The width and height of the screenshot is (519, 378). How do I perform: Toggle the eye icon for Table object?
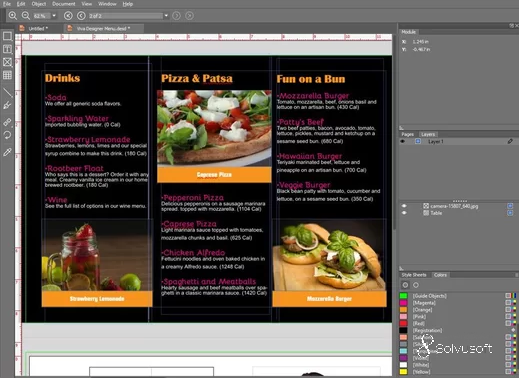[x=404, y=213]
